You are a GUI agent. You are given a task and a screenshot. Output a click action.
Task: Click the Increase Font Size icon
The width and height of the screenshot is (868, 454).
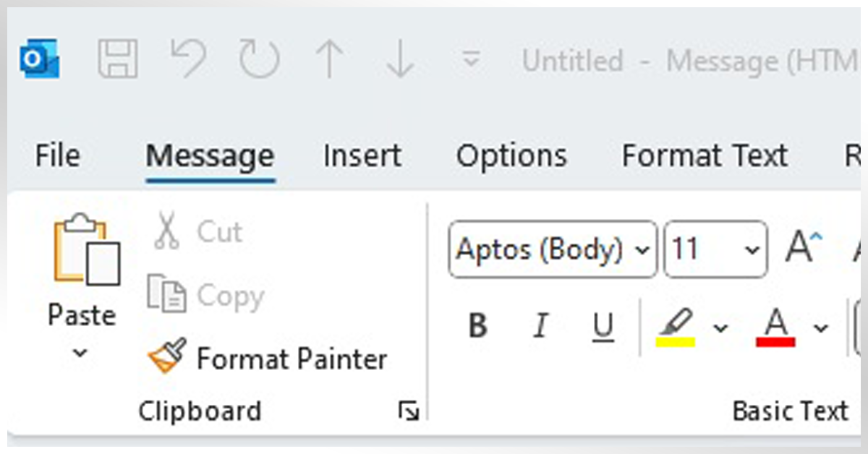point(804,249)
